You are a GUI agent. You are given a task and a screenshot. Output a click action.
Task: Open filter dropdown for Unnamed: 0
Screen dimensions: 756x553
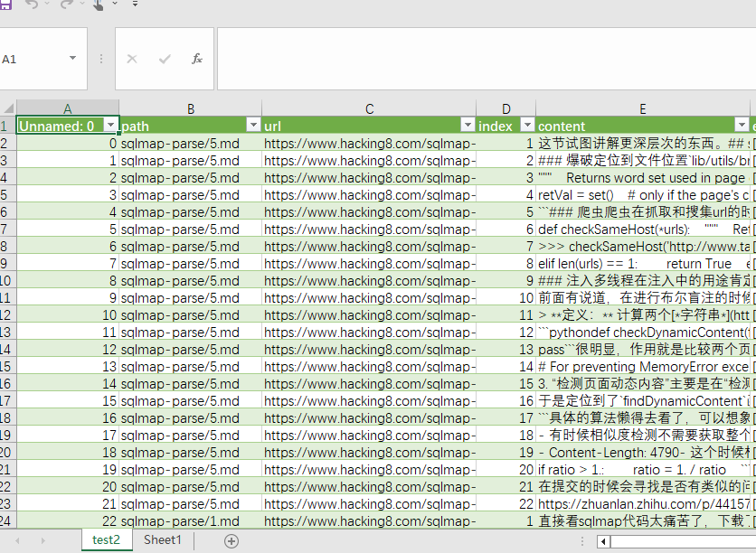[x=110, y=126]
